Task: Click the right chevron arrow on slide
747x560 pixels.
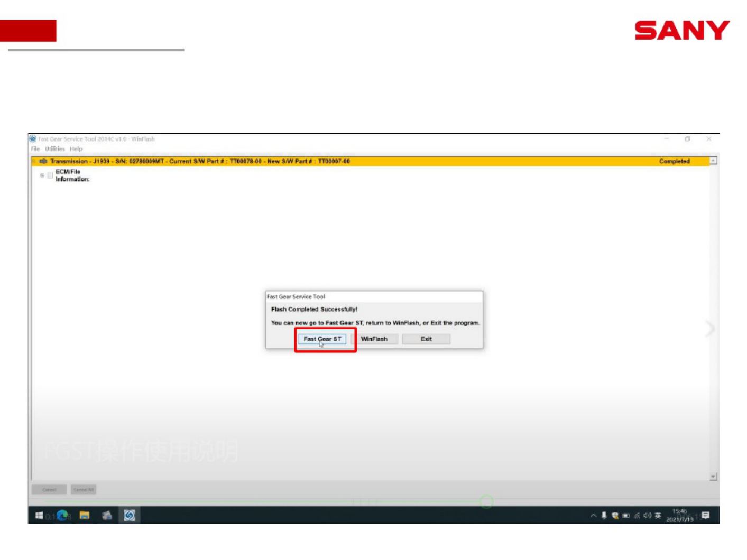Action: [x=710, y=329]
